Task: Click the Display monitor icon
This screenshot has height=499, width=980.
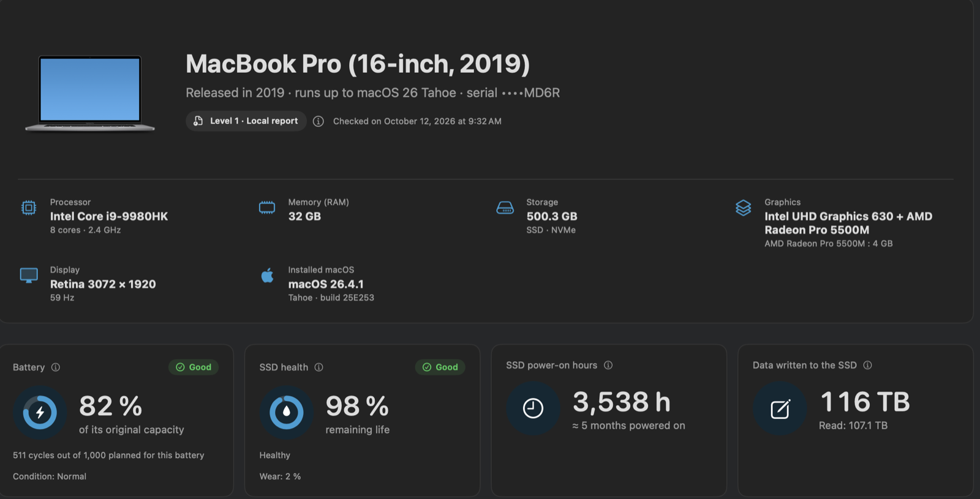Action: [x=29, y=276]
